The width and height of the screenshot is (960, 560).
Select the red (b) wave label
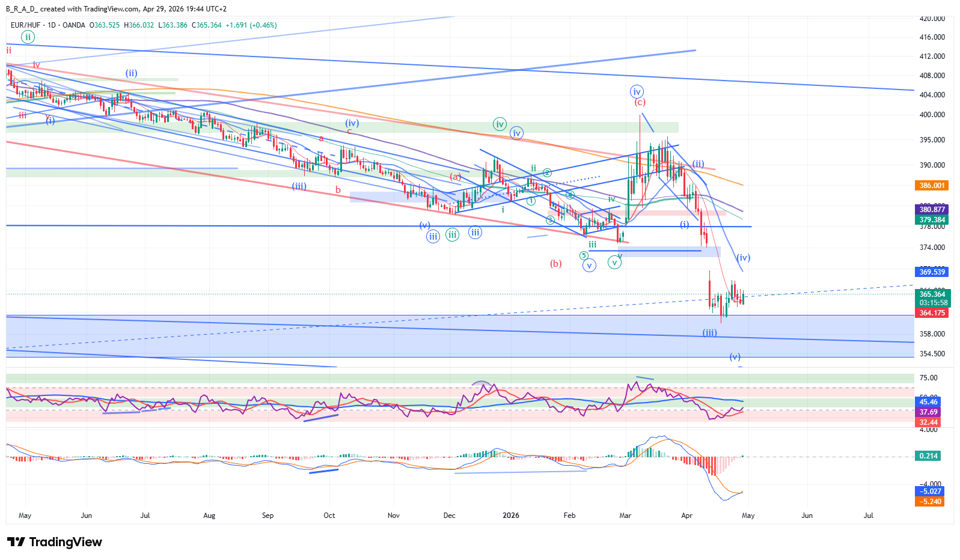click(556, 264)
